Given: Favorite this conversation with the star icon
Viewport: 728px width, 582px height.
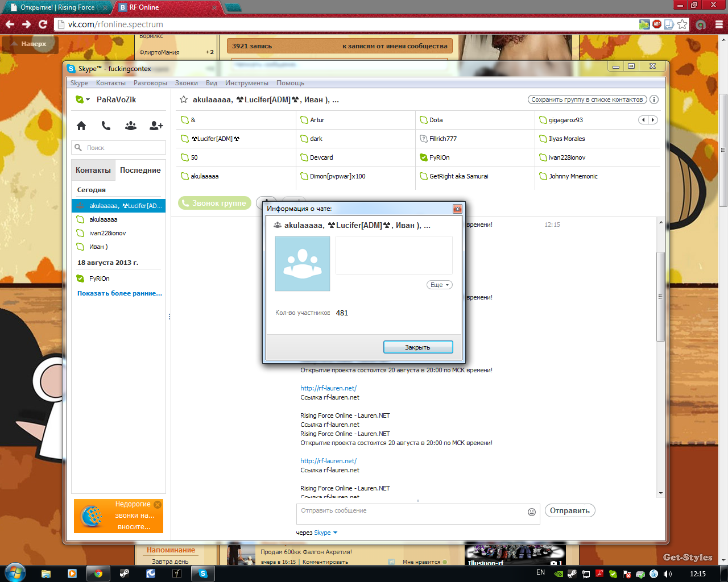Looking at the screenshot, I should (184, 99).
